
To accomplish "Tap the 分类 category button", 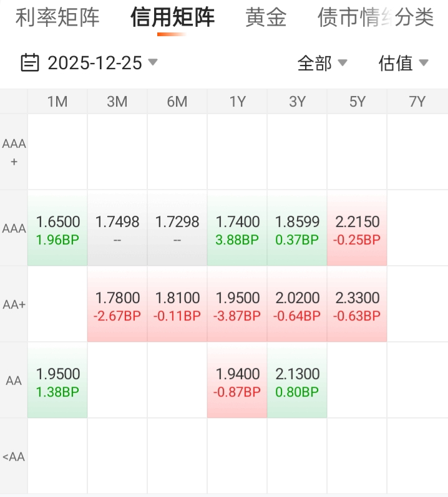I will tap(414, 17).
